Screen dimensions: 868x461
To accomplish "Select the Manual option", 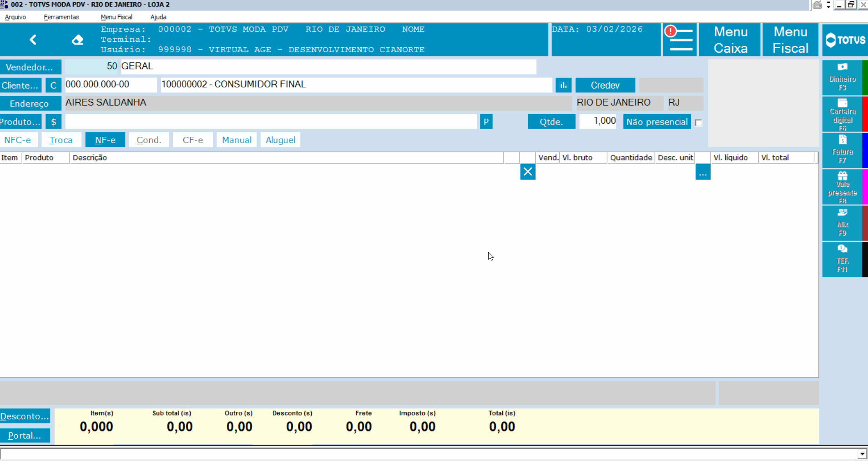I will point(237,140).
